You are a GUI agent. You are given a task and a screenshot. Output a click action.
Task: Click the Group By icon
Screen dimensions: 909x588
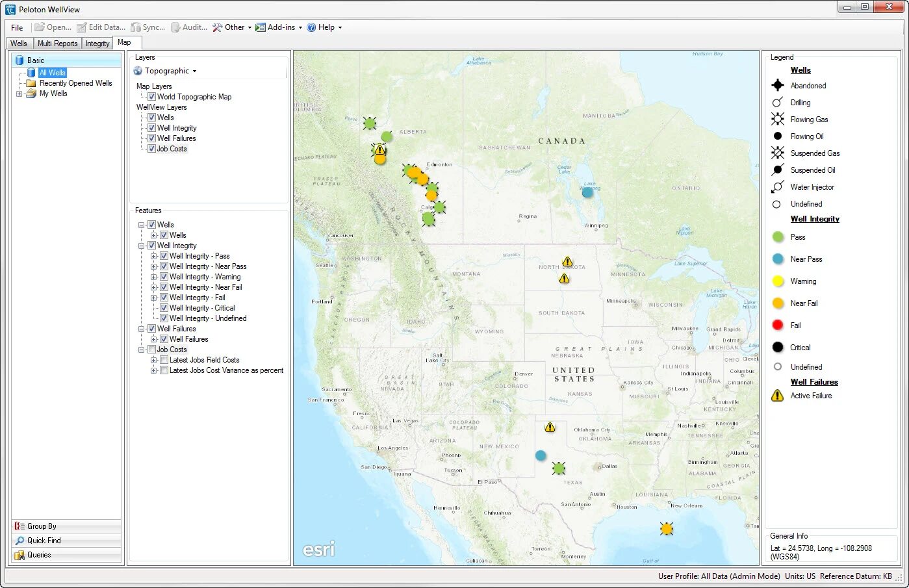19,526
